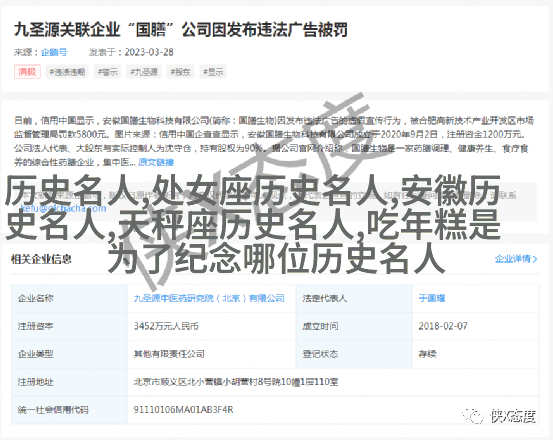Expand the 企业详情 chevron arrow
Viewport: 553px width, 440px height.
pos(535,259)
